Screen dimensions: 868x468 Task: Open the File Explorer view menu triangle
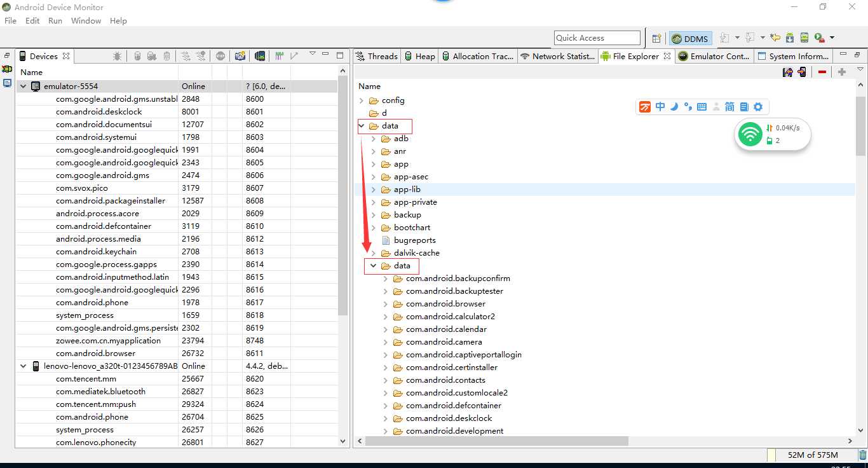[860, 69]
